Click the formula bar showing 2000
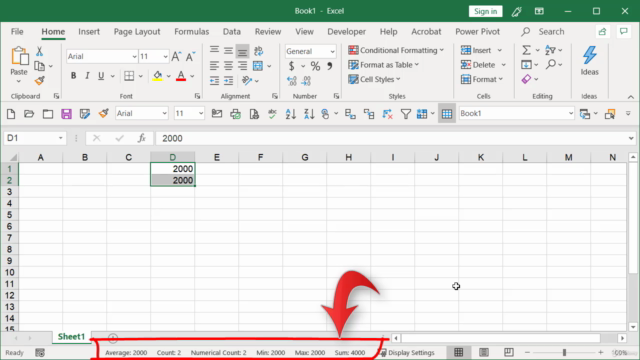Screen dimensions: 640x360 click(x=392, y=138)
